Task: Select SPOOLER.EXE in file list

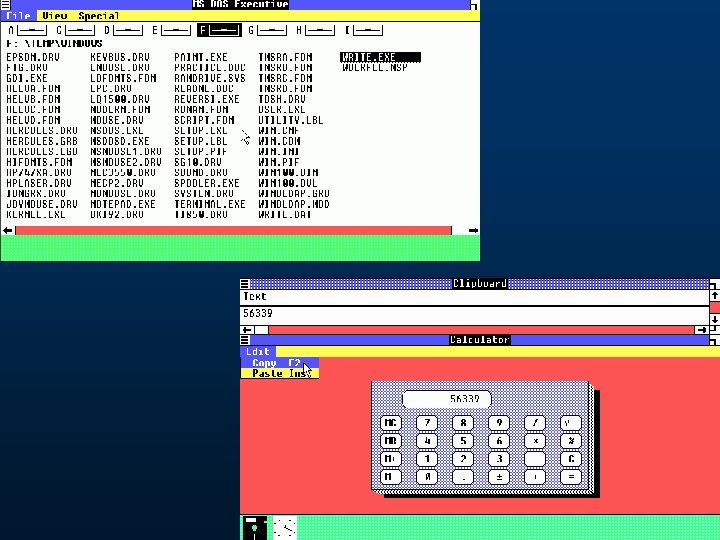Action: (207, 183)
